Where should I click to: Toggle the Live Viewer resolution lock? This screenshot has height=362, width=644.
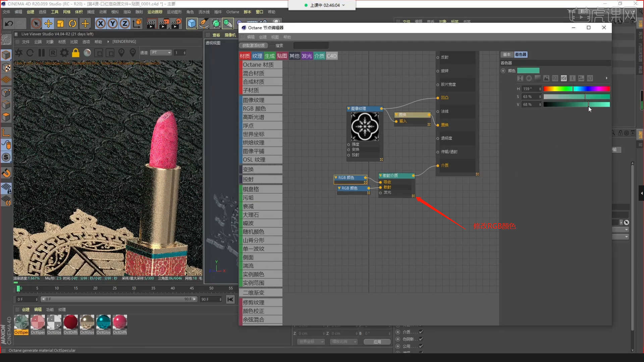(x=76, y=53)
